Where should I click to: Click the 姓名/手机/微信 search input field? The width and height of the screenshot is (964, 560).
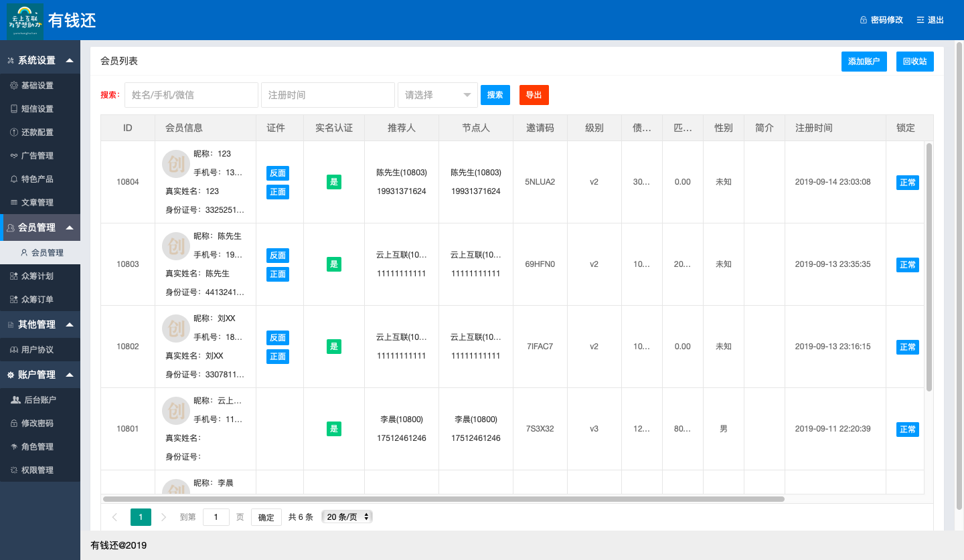pyautogui.click(x=191, y=95)
